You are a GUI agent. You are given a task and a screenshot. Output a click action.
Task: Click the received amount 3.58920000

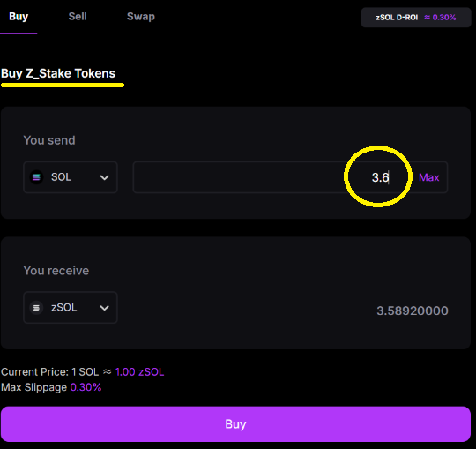413,311
